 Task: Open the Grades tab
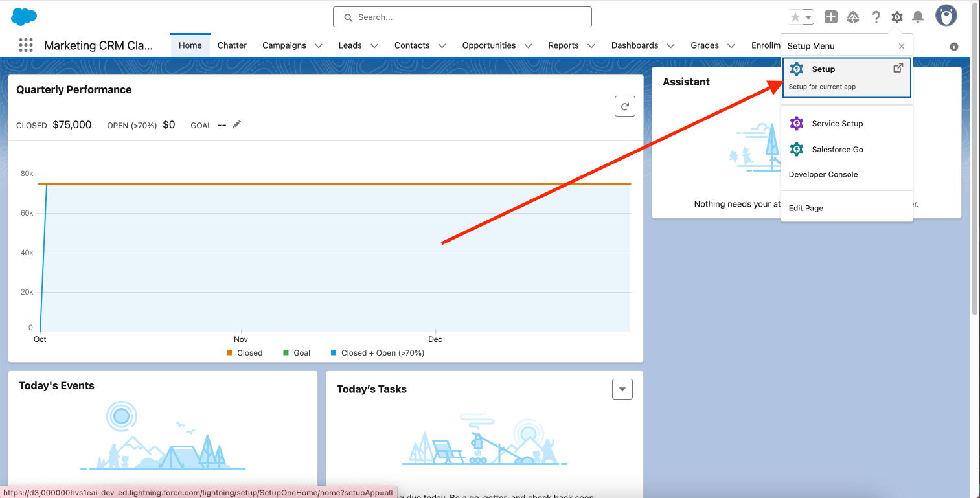tap(705, 45)
